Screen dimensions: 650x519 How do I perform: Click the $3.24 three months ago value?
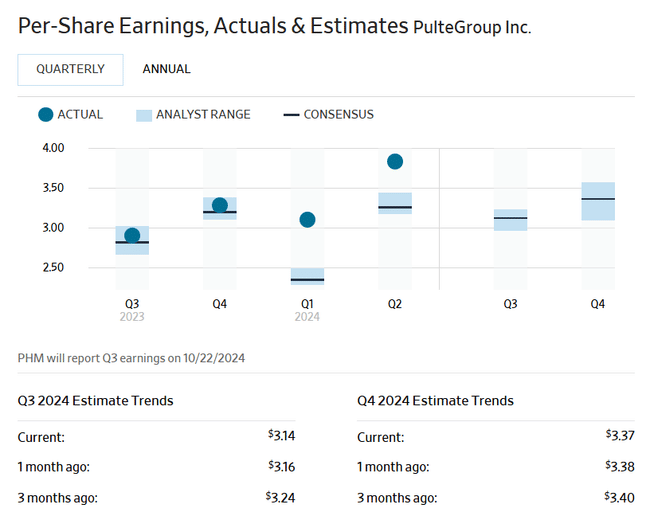click(281, 497)
